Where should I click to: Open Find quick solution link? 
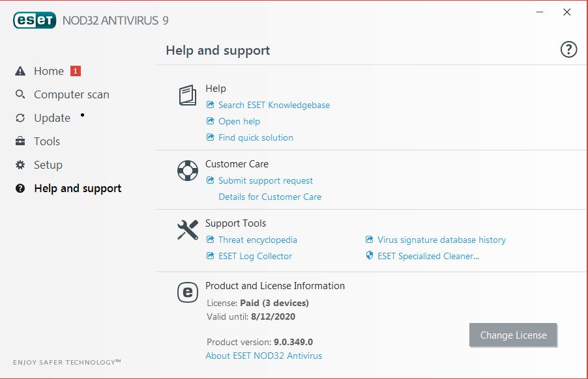(256, 137)
